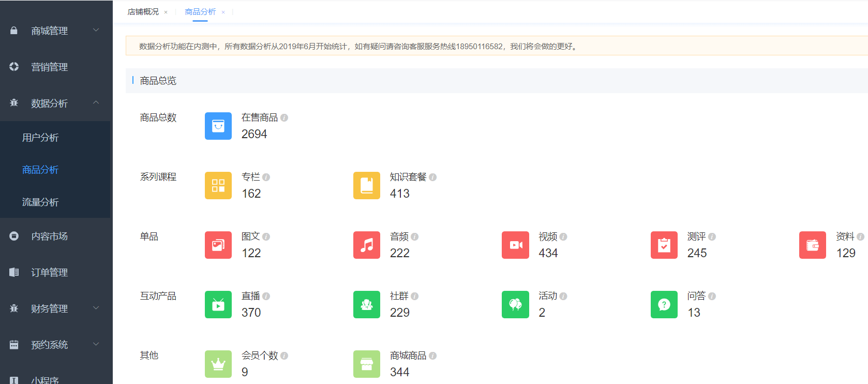Viewport: 868px width, 384px height.
Task: Click the info icon next to 在售商品
Action: click(x=284, y=118)
